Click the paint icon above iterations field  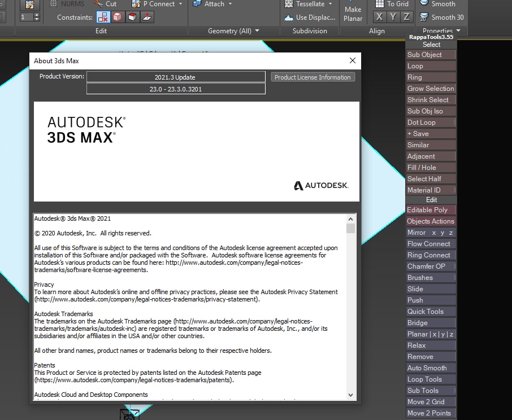click(x=30, y=5)
